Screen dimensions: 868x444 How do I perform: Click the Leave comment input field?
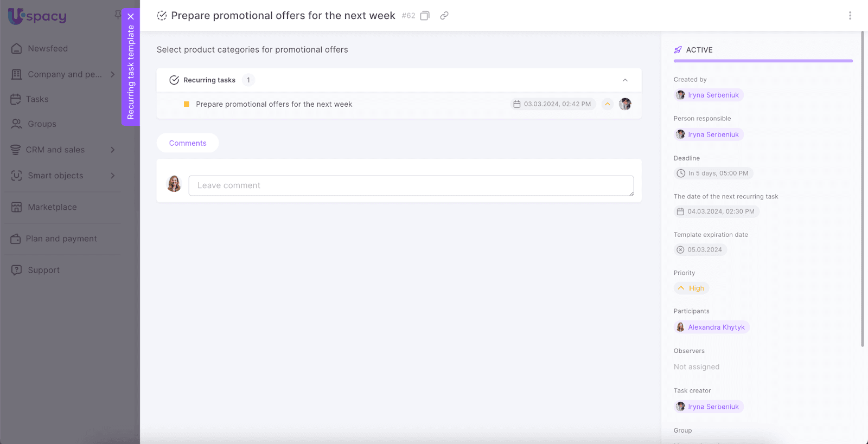[411, 185]
